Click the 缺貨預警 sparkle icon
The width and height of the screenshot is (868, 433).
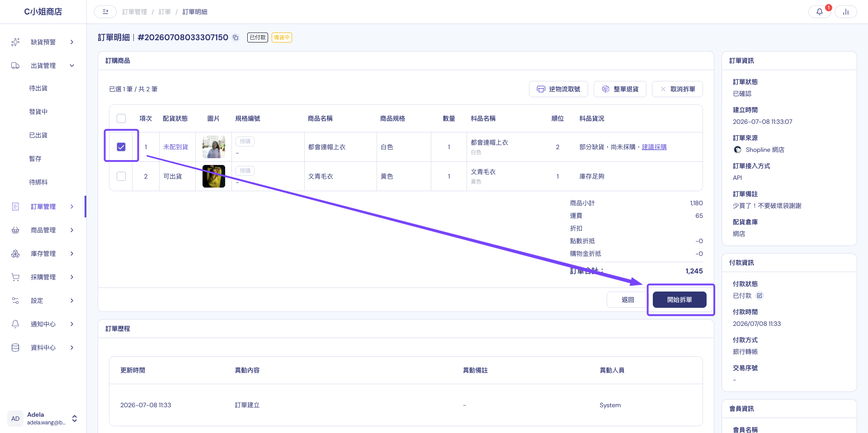[x=15, y=42]
